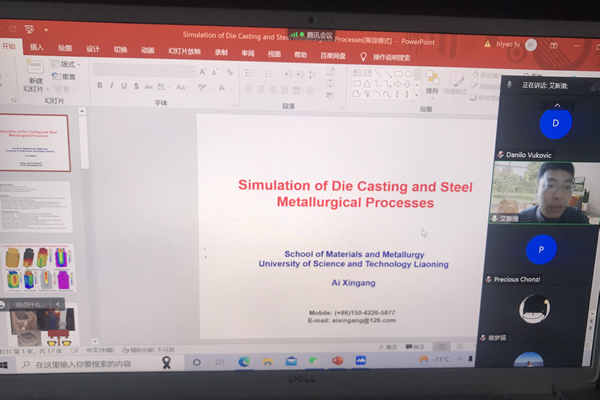Click the New Slide icon
This screenshot has width=600, height=400.
[x=36, y=78]
